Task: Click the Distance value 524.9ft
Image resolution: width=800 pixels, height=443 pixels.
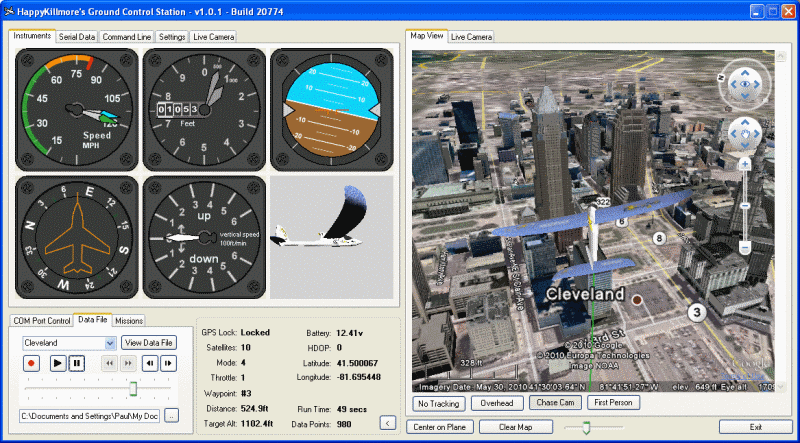Action: pyautogui.click(x=255, y=409)
